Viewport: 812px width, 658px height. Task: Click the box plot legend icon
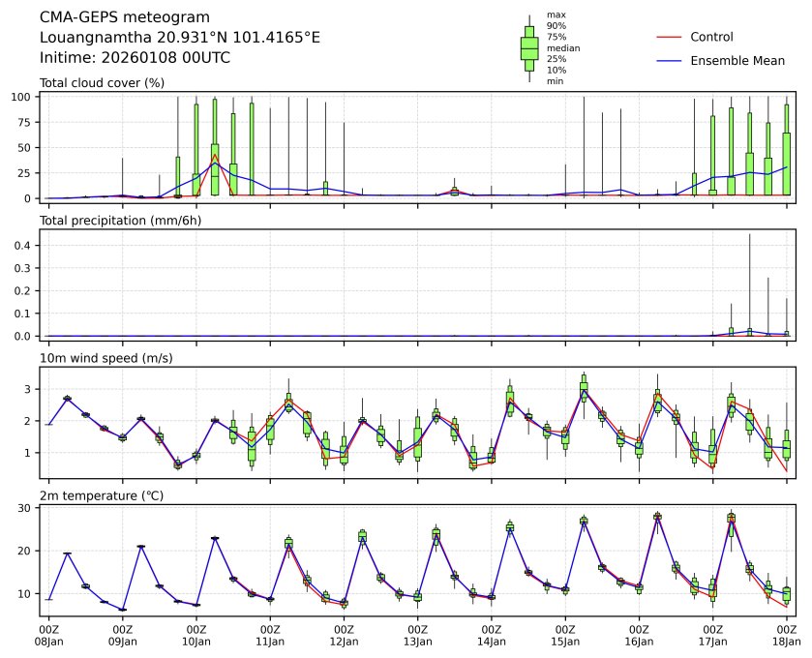point(528,48)
